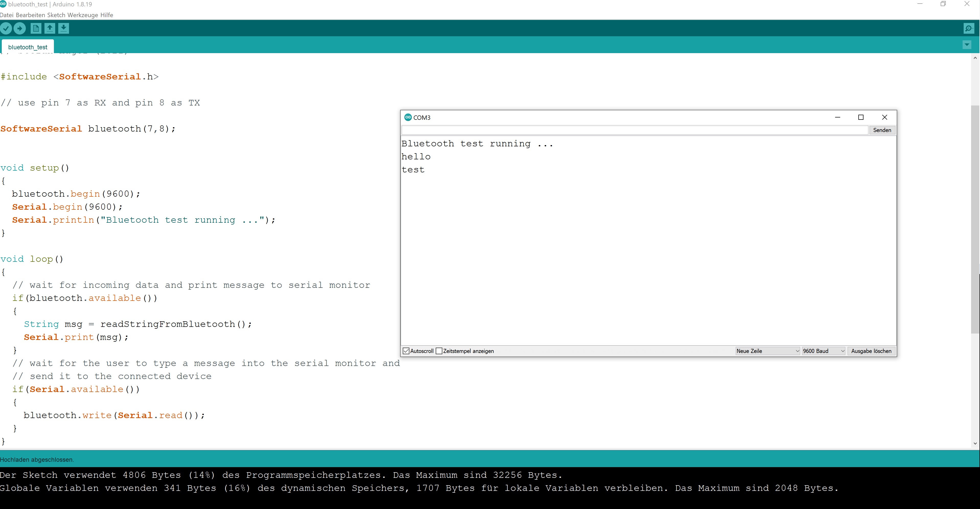Click the editor vertical scrollbar thumb

975,219
